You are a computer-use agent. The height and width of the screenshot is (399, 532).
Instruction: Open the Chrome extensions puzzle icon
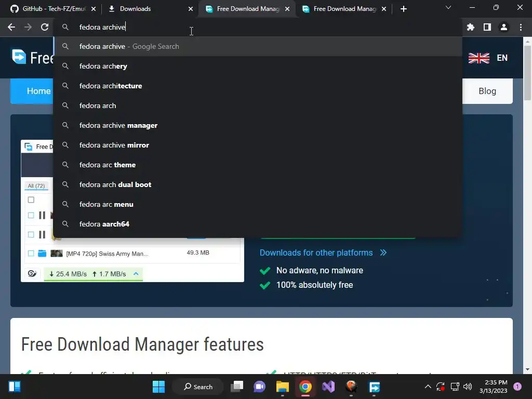click(471, 27)
